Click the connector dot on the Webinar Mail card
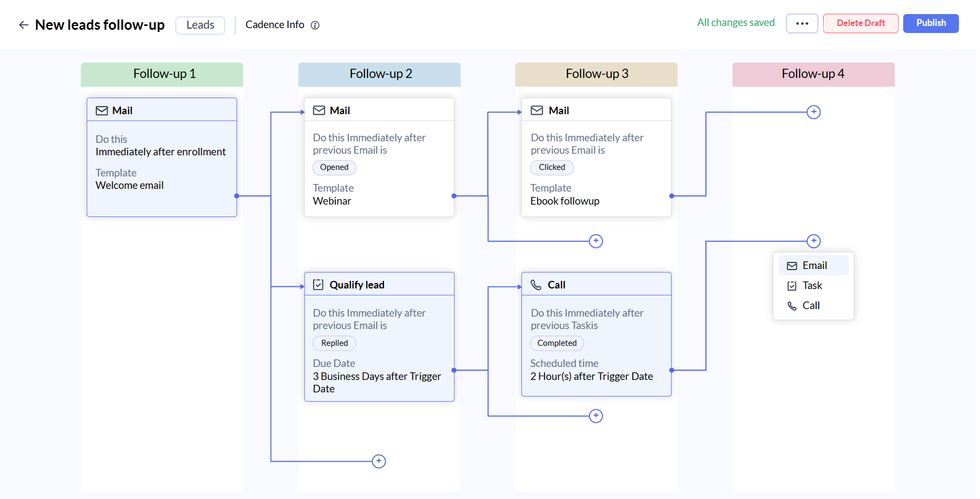The image size is (980, 499). pos(454,196)
